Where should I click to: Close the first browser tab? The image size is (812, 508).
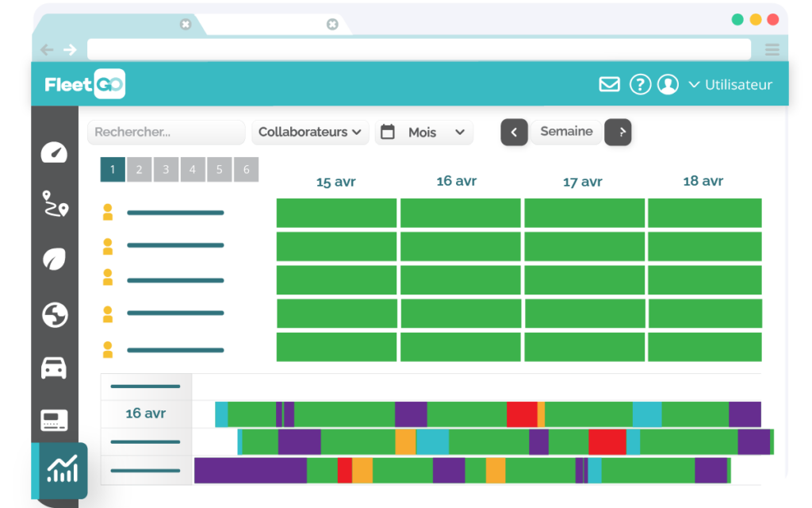pyautogui.click(x=186, y=25)
